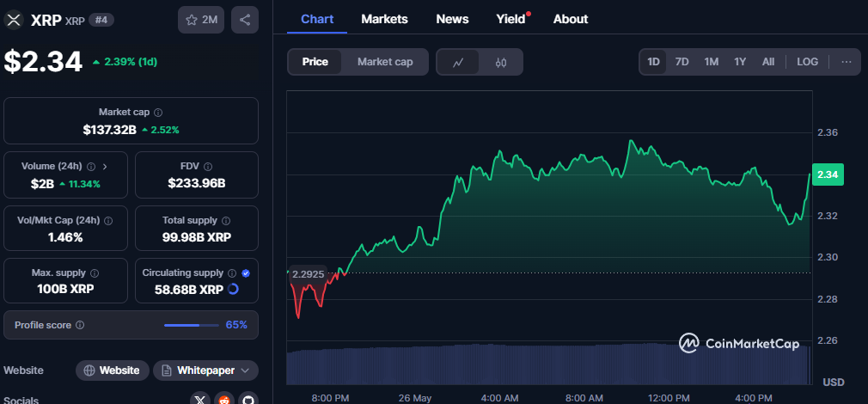Click the 2.39% (1d) change indicator
Viewport: 868px width, 404px height.
pyautogui.click(x=125, y=61)
